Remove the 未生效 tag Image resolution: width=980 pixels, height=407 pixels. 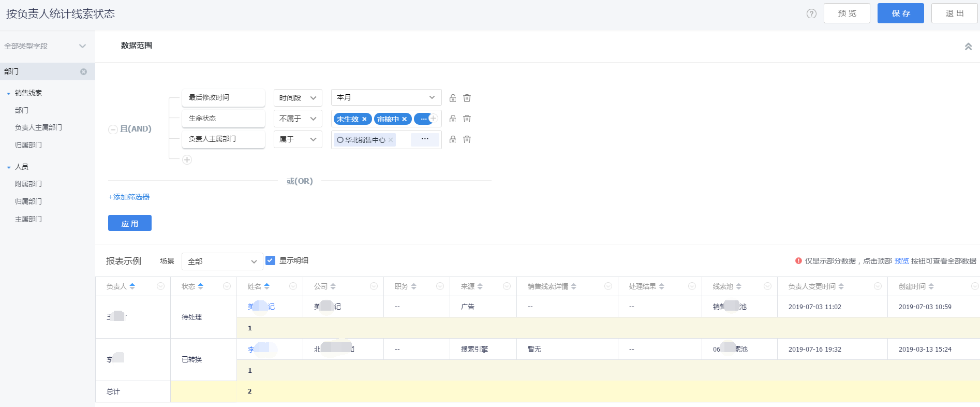[x=364, y=119]
